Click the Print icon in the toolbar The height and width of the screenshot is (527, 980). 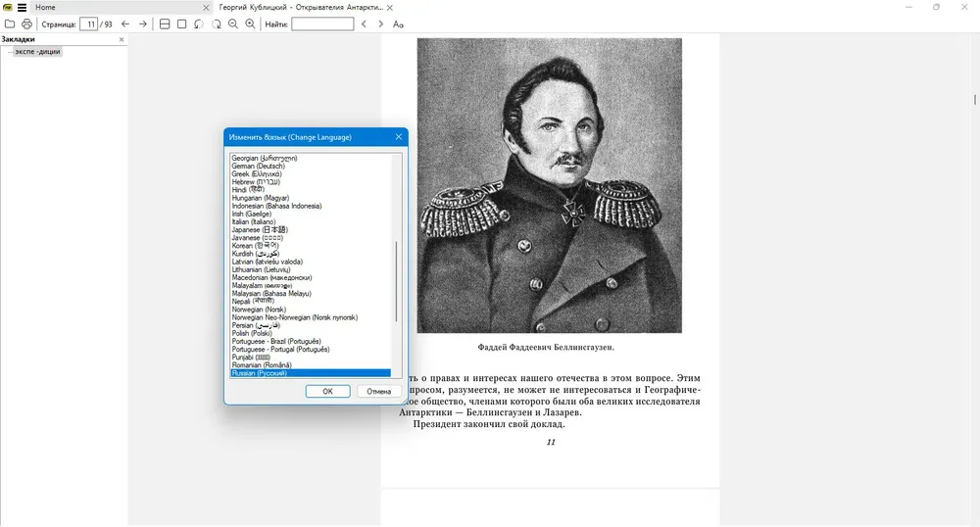26,24
